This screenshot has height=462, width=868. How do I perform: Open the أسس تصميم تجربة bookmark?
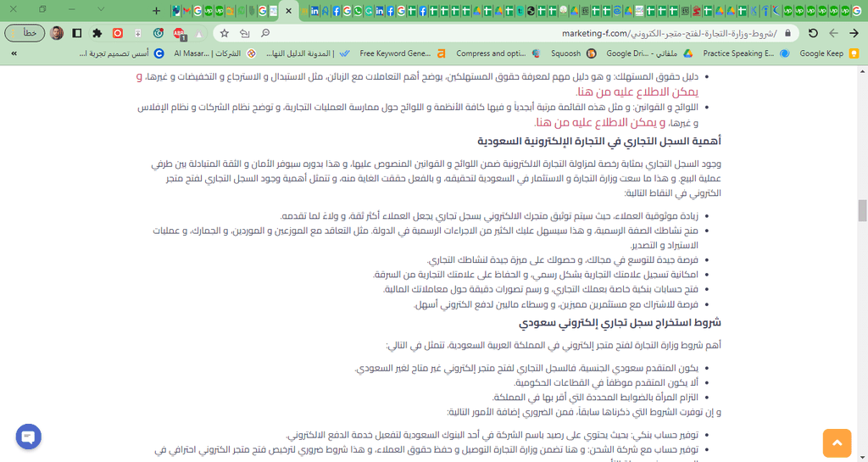122,53
